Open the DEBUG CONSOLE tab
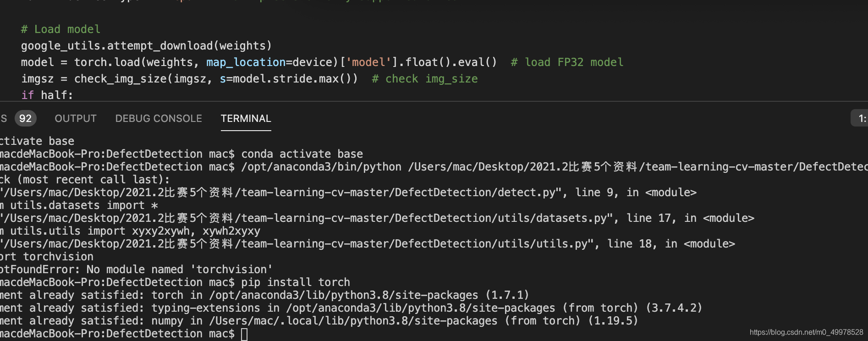The height and width of the screenshot is (341, 868). point(159,118)
